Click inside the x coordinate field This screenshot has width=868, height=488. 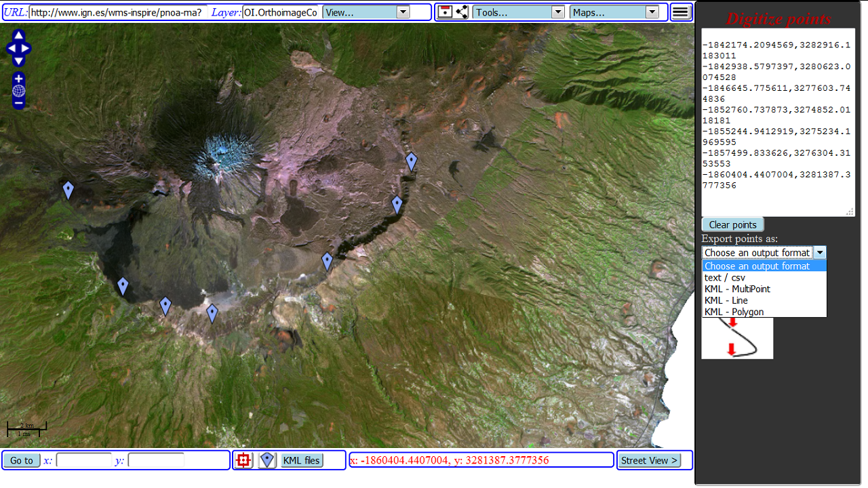pos(84,460)
